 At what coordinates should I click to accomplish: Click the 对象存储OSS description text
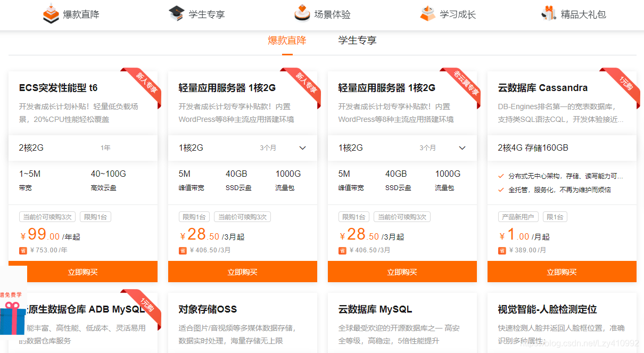tap(238, 334)
